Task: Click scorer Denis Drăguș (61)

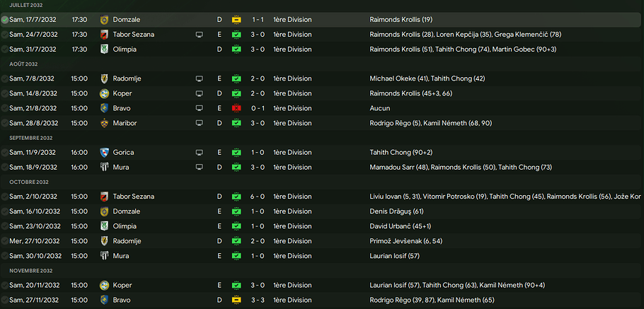Action: pyautogui.click(x=396, y=211)
